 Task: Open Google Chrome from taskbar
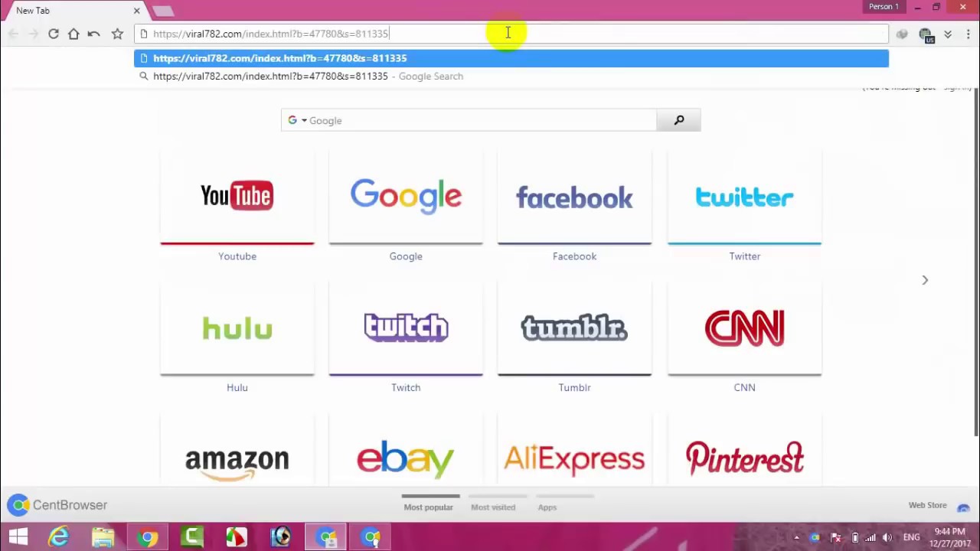[x=148, y=537]
